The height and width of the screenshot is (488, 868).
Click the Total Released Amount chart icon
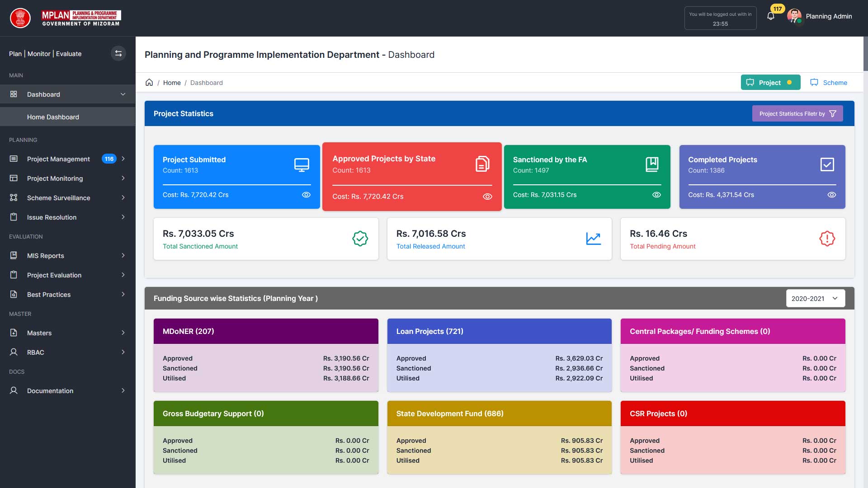[x=593, y=239]
